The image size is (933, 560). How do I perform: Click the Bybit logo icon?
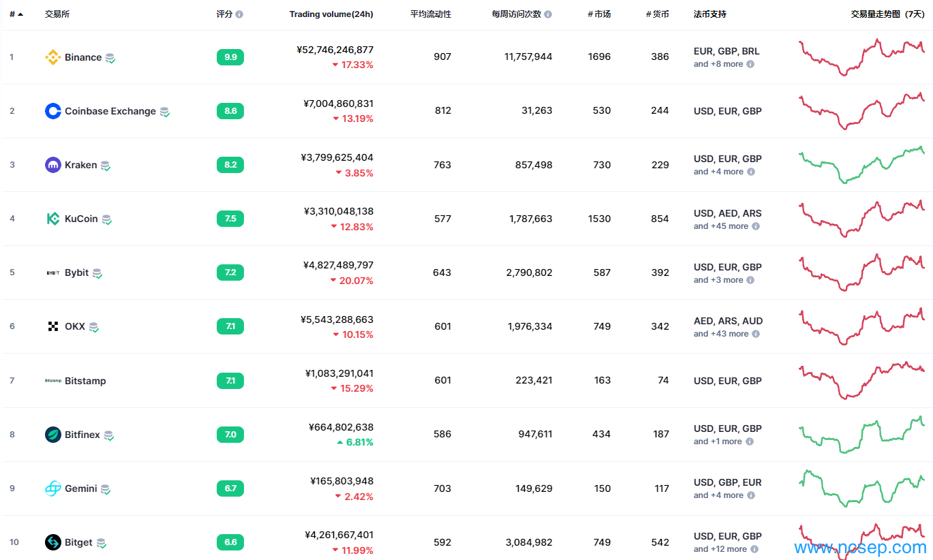[x=53, y=273]
